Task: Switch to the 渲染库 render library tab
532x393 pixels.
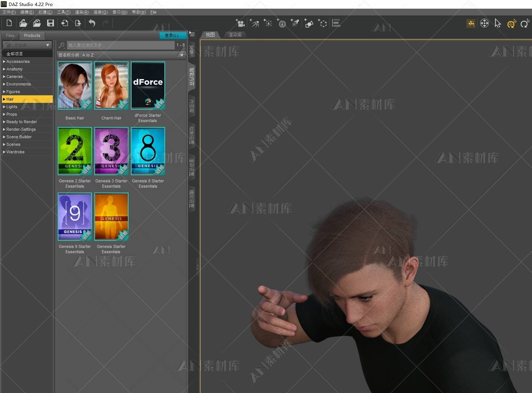Action: coord(235,35)
